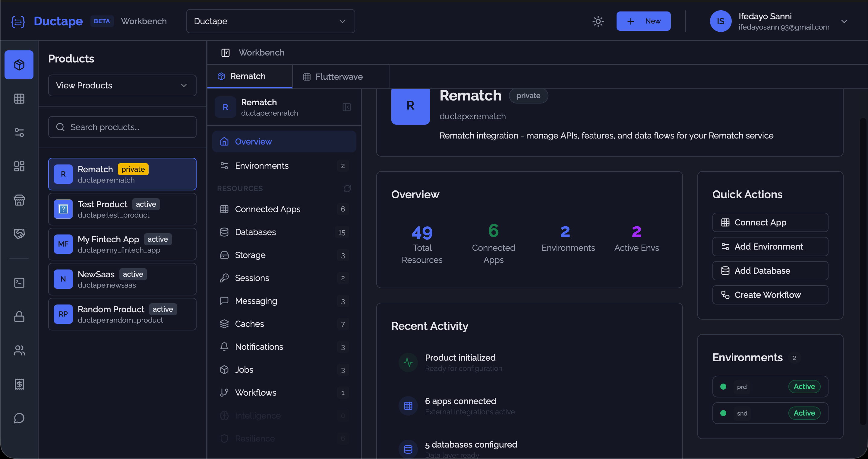Open the Products cube icon in left rail

19,65
